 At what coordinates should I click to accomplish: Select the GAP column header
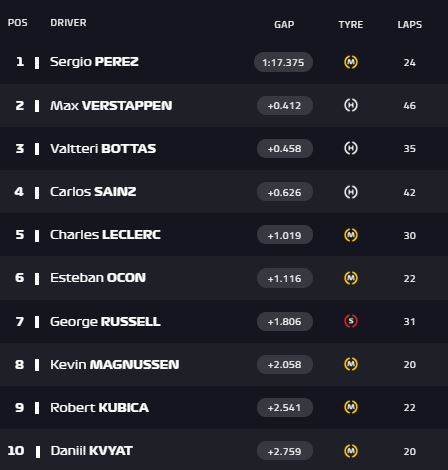(x=284, y=25)
